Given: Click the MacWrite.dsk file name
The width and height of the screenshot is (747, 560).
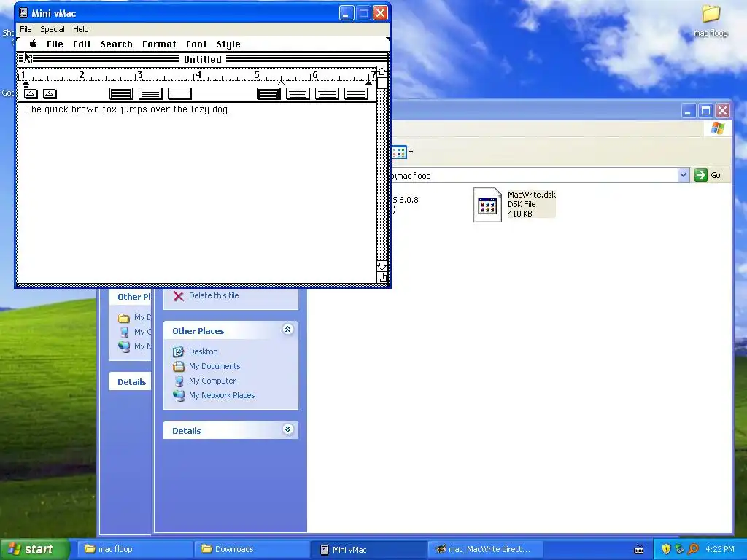Looking at the screenshot, I should pyautogui.click(x=532, y=195).
